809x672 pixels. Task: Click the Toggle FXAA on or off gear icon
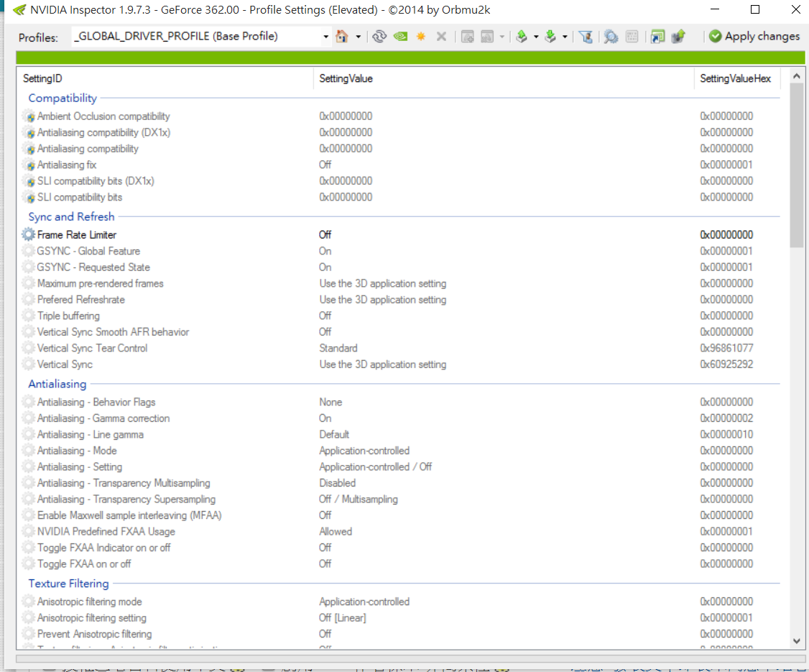pos(28,563)
